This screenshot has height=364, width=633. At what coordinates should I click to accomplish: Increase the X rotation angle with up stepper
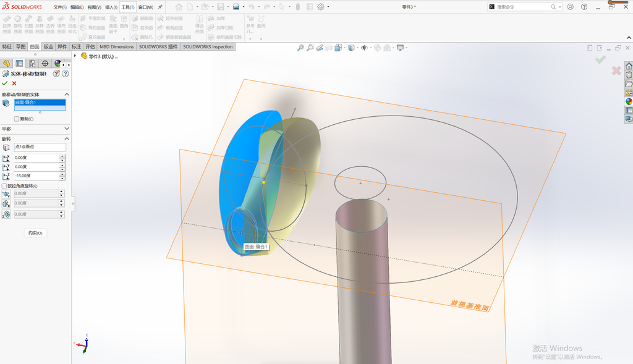62,156
